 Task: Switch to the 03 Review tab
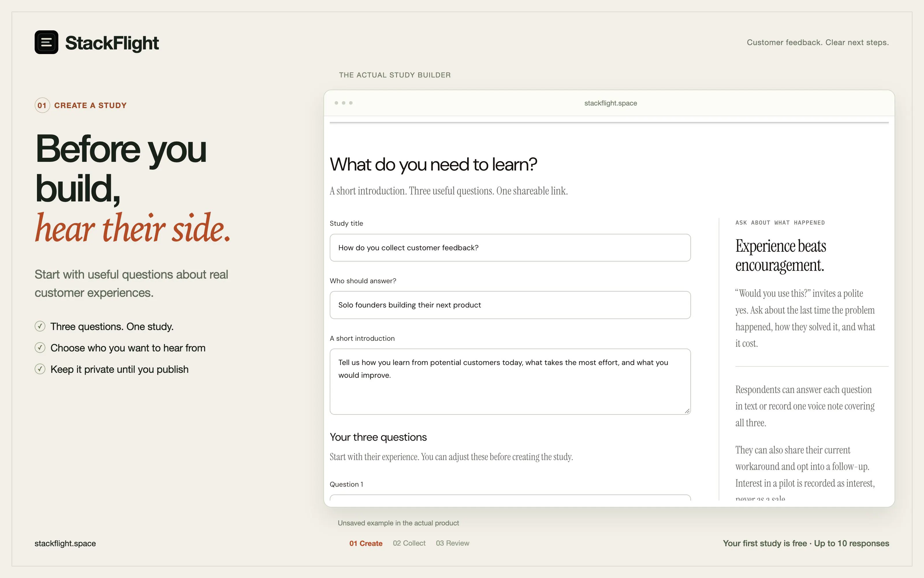(452, 543)
